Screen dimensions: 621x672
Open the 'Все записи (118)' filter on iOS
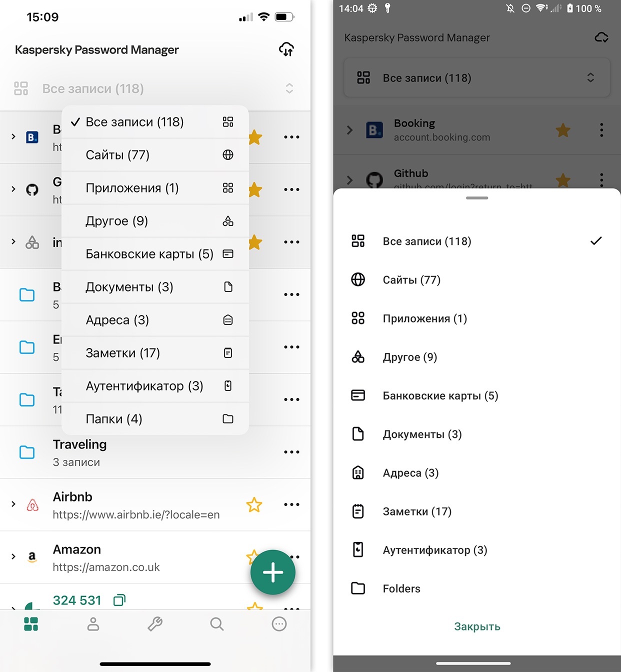(x=155, y=88)
